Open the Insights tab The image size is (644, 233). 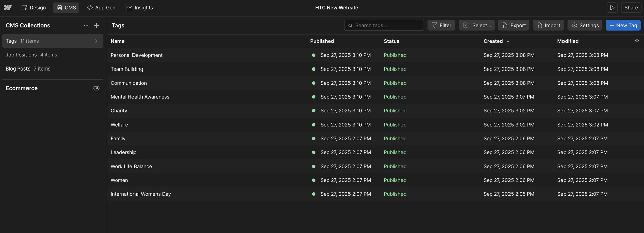[x=140, y=8]
